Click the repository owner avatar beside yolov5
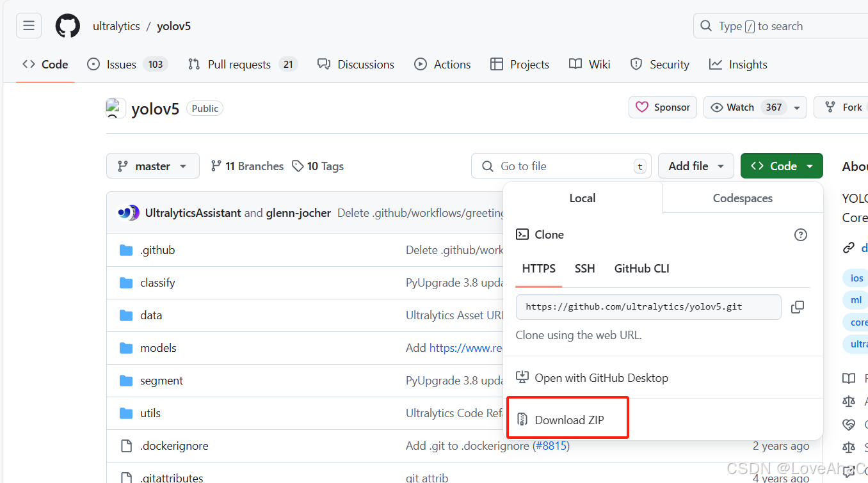The height and width of the screenshot is (483, 868). (x=115, y=108)
